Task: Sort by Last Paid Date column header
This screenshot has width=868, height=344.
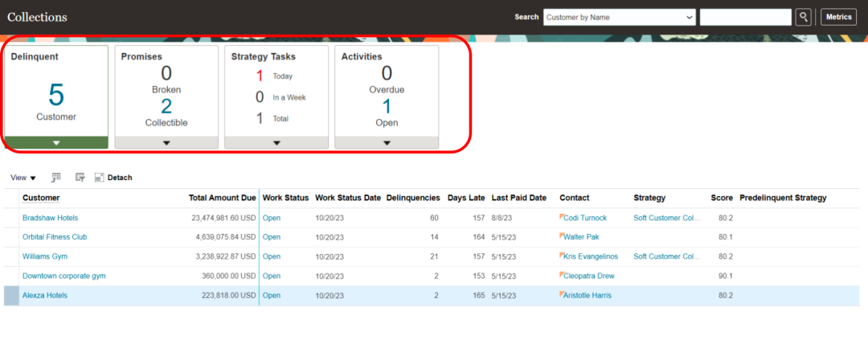Action: tap(518, 198)
